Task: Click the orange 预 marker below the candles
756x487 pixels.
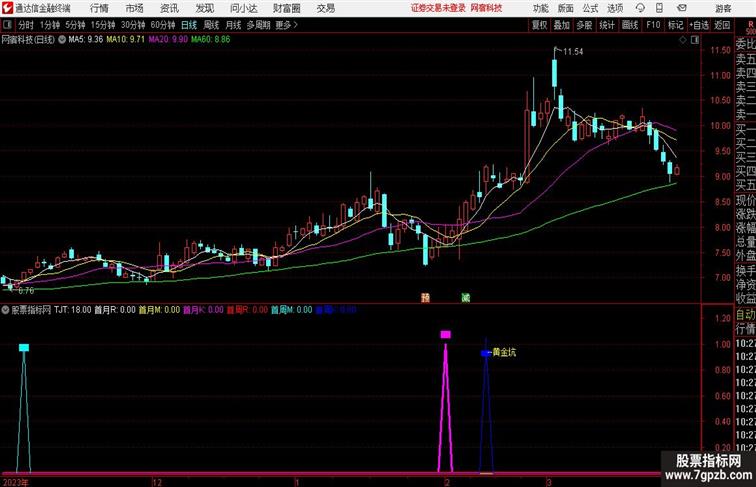Action: click(x=425, y=298)
